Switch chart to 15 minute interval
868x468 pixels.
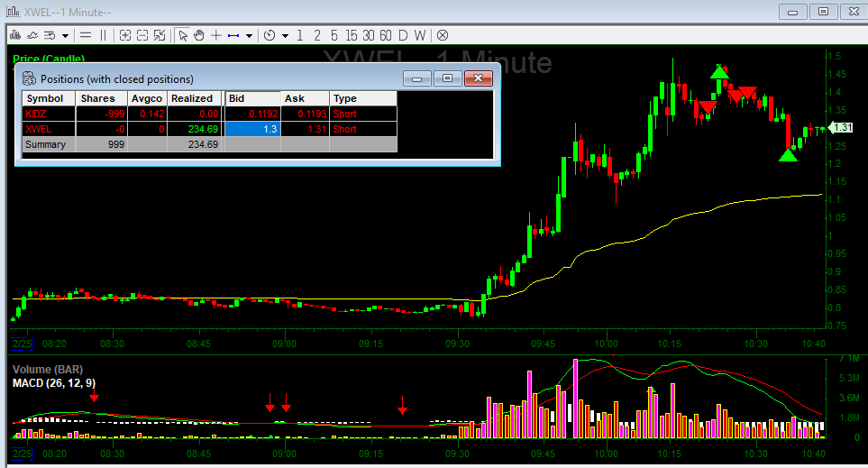pos(352,35)
